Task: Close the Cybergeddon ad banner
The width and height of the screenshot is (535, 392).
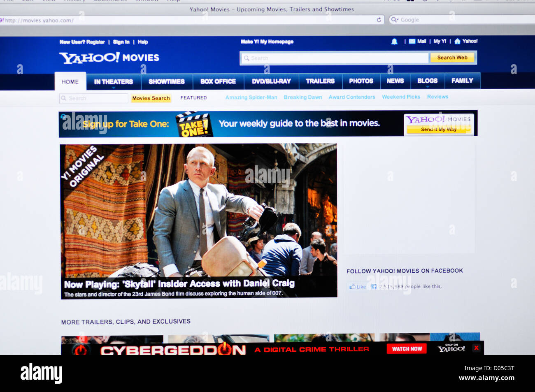Action: [476, 348]
